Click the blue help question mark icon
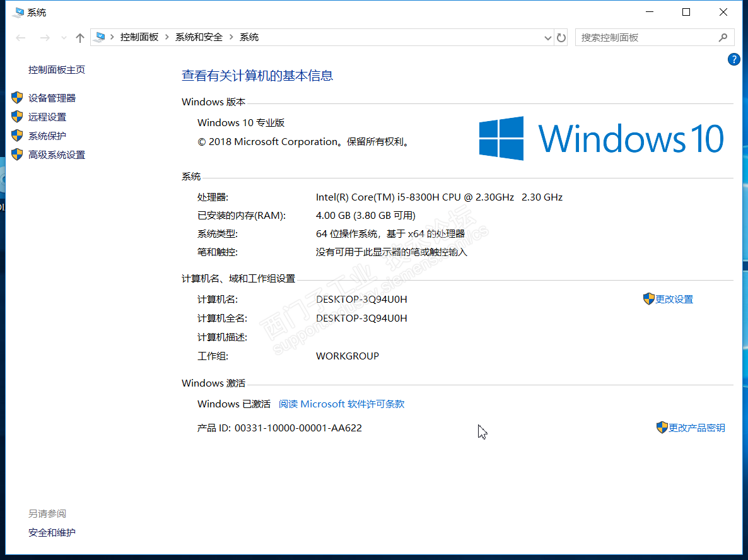Image resolution: width=748 pixels, height=560 pixels. [733, 60]
